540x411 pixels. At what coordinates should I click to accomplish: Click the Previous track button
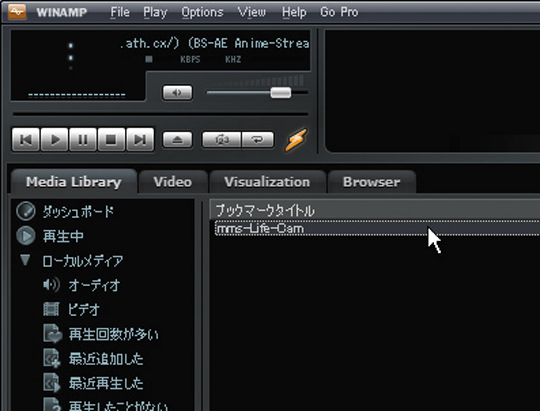pyautogui.click(x=26, y=140)
